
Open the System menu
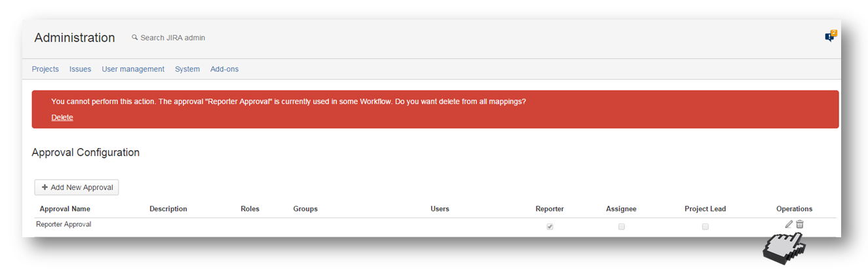(x=187, y=69)
